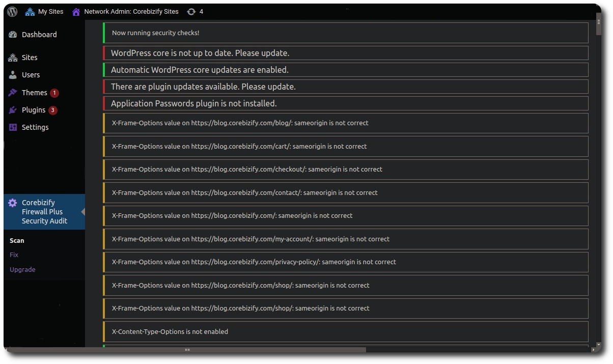
Task: Click the Settings sliders icon
Action: 13,127
